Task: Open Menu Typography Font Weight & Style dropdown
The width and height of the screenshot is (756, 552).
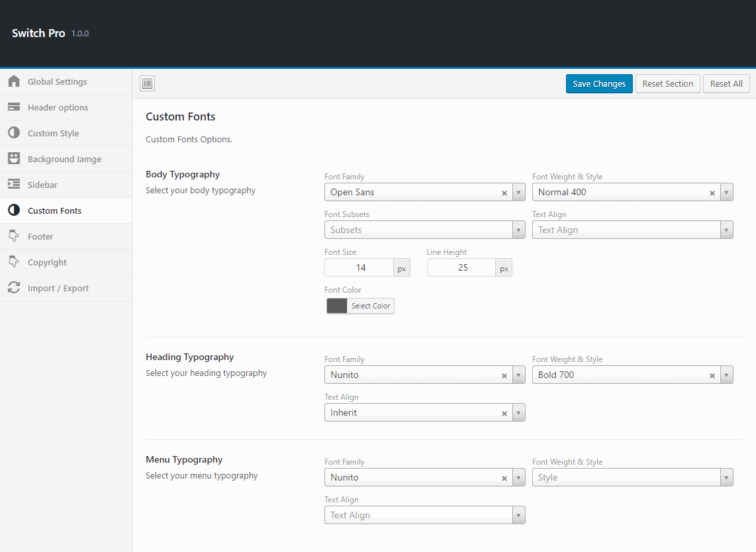Action: (632, 477)
